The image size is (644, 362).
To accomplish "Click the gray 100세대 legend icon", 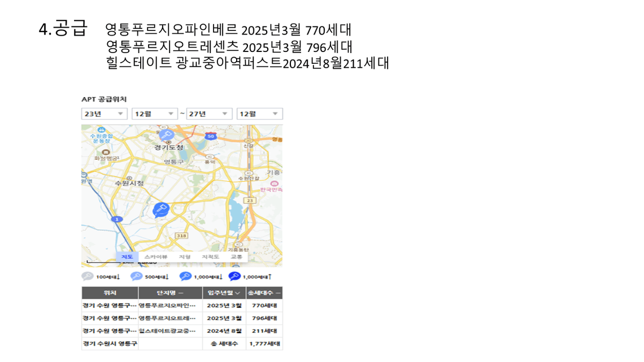I will click(88, 276).
